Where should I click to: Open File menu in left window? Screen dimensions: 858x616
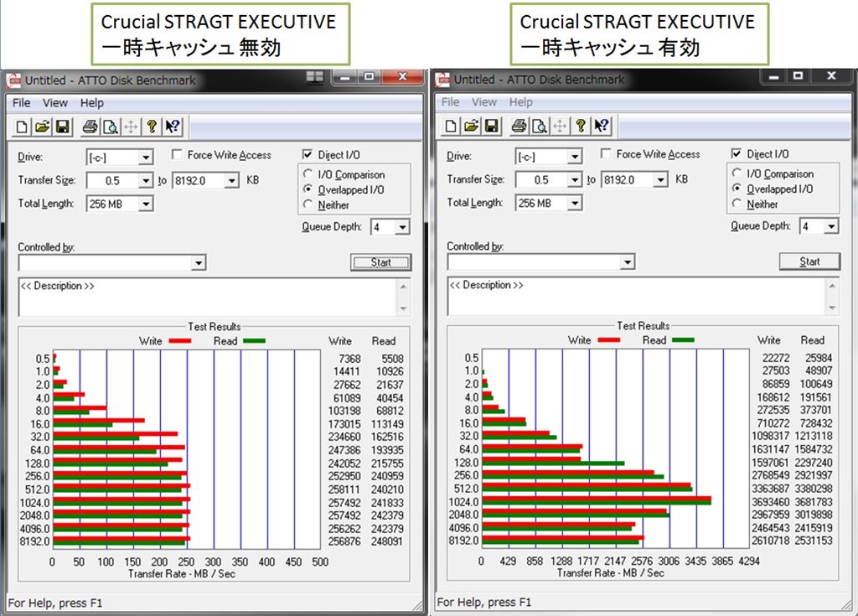[x=21, y=103]
